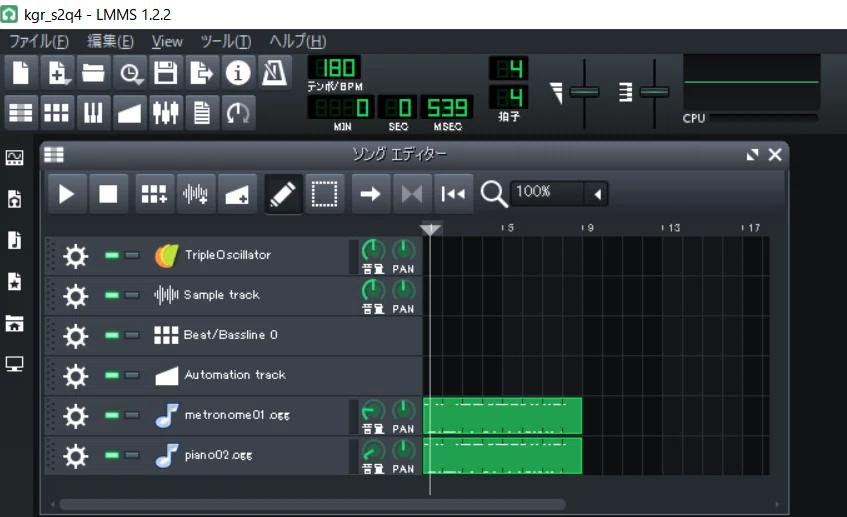Open the What's This info icon
This screenshot has width=847, height=517.
point(238,72)
